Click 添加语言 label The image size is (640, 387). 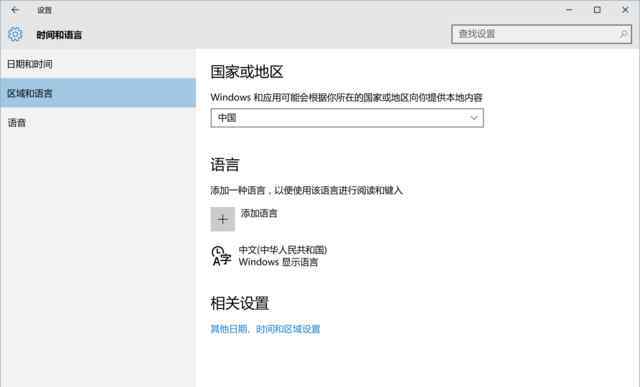pos(259,213)
